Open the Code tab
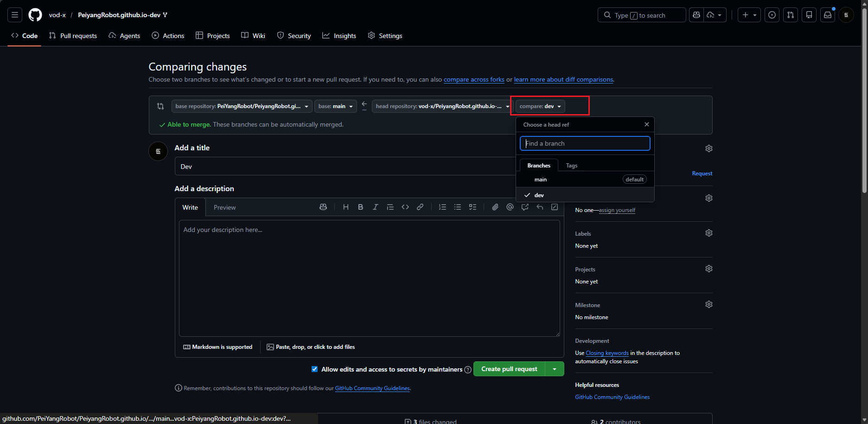 click(25, 36)
